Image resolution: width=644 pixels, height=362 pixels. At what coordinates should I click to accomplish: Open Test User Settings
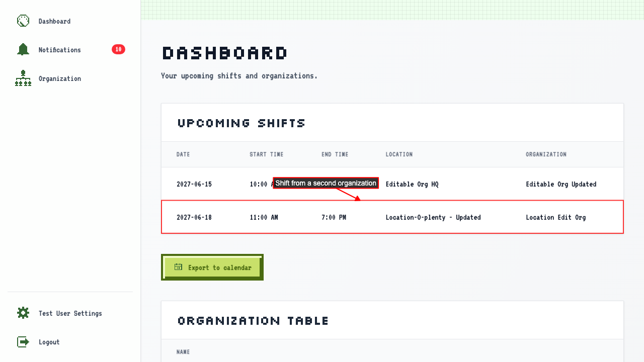[70, 313]
